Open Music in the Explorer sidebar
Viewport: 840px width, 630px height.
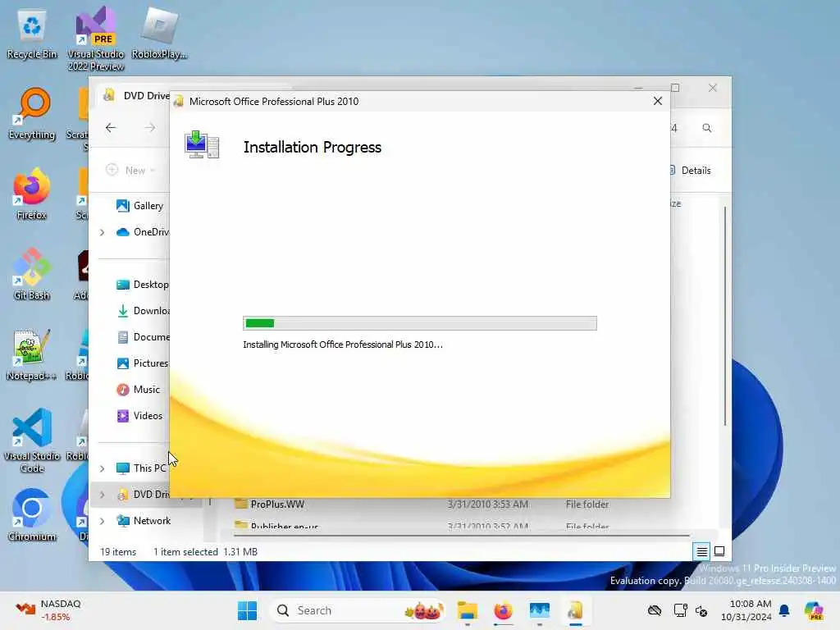(x=138, y=390)
